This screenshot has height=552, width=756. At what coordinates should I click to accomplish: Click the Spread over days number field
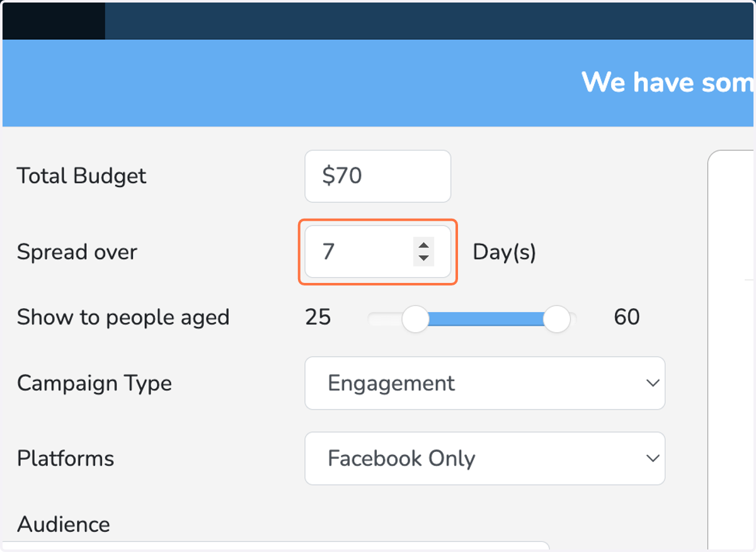(x=377, y=252)
